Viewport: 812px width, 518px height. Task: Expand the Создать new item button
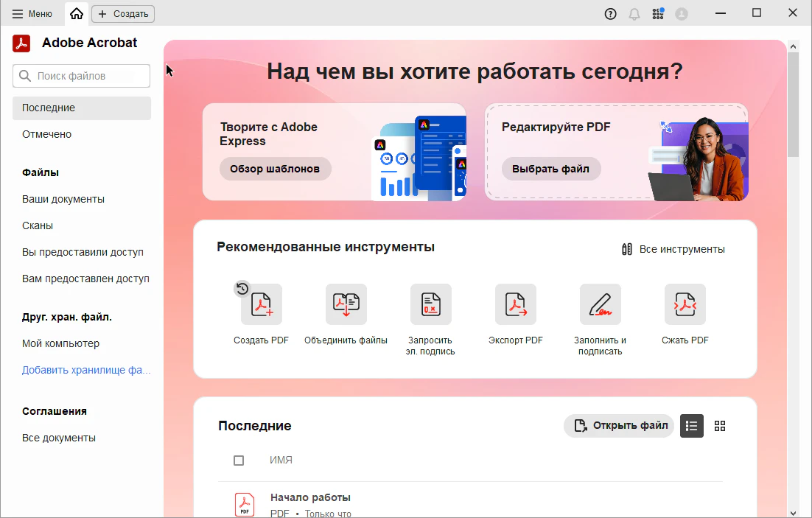click(123, 14)
